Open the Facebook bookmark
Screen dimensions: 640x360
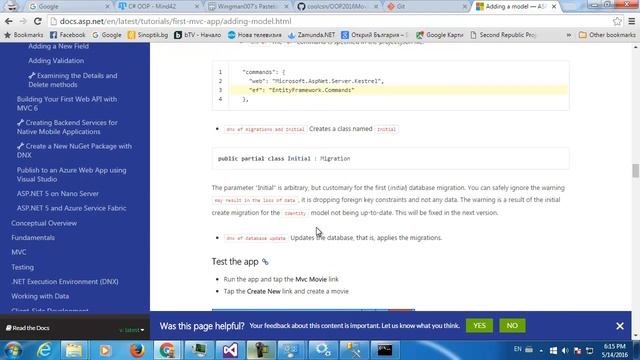[67, 35]
